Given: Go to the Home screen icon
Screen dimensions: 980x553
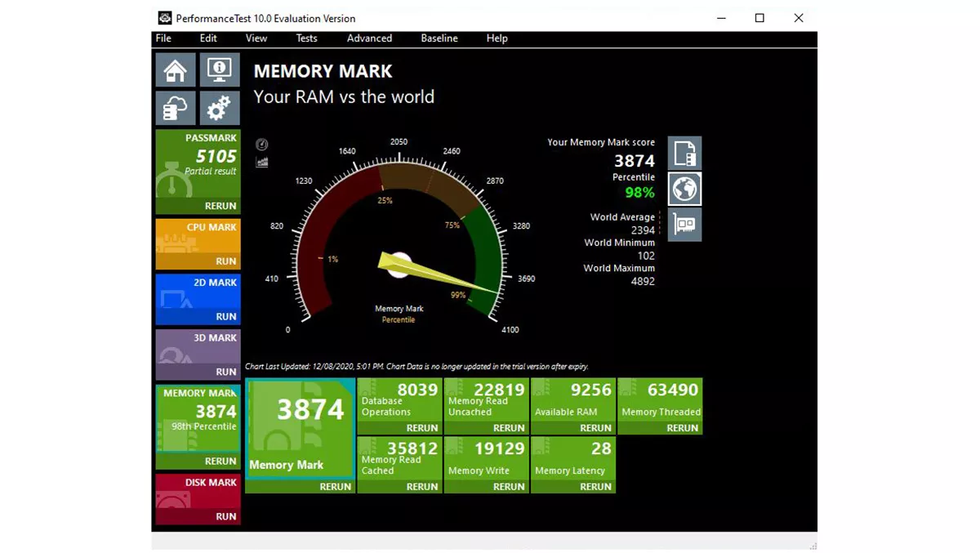Looking at the screenshot, I should coord(176,70).
